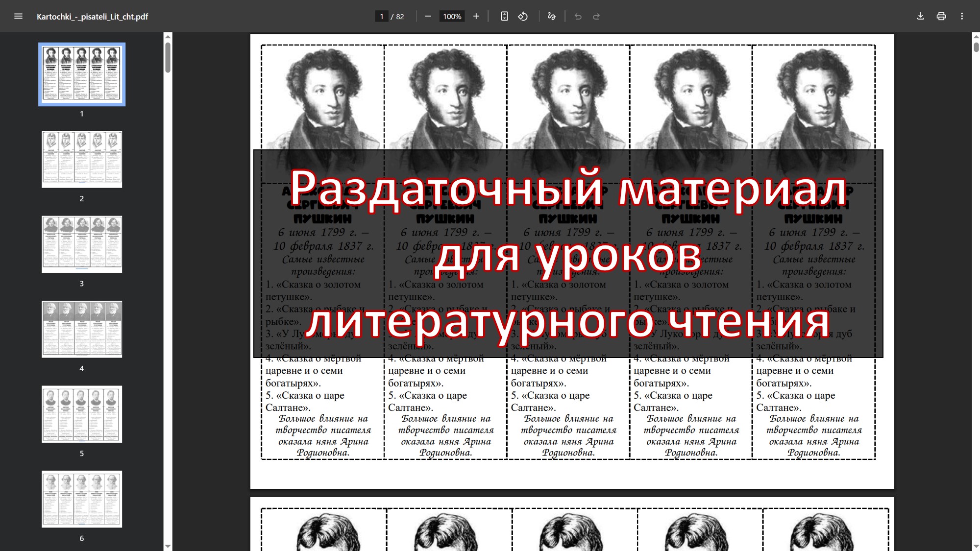Screen dimensions: 980x551
Task: Toggle the sidebar menu hamburger icon
Action: [x=19, y=16]
